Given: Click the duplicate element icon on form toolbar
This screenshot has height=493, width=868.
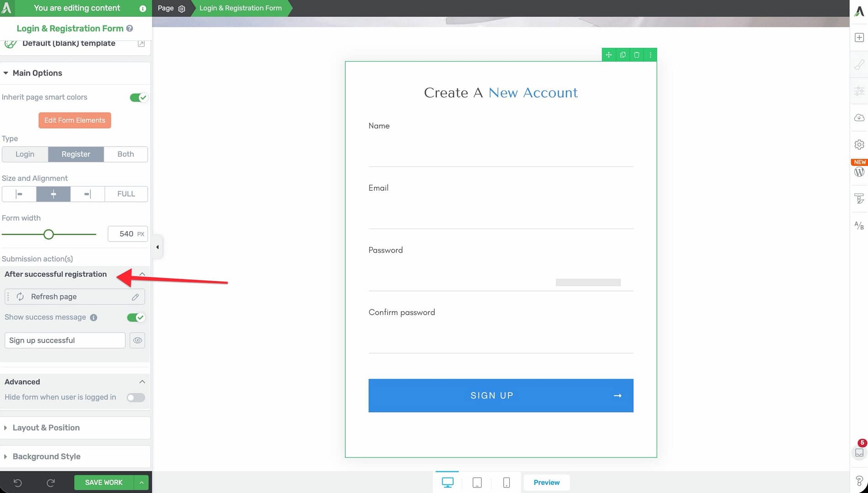Looking at the screenshot, I should click(622, 55).
